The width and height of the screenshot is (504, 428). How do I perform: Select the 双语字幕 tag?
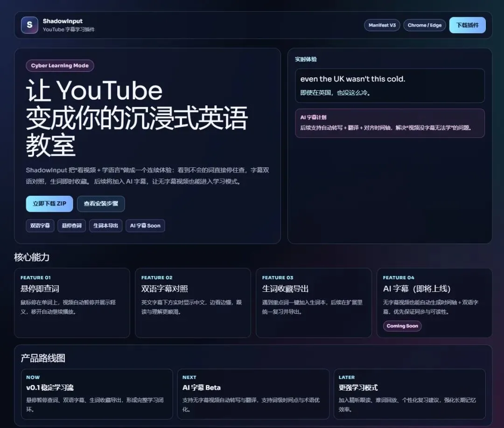(40, 225)
